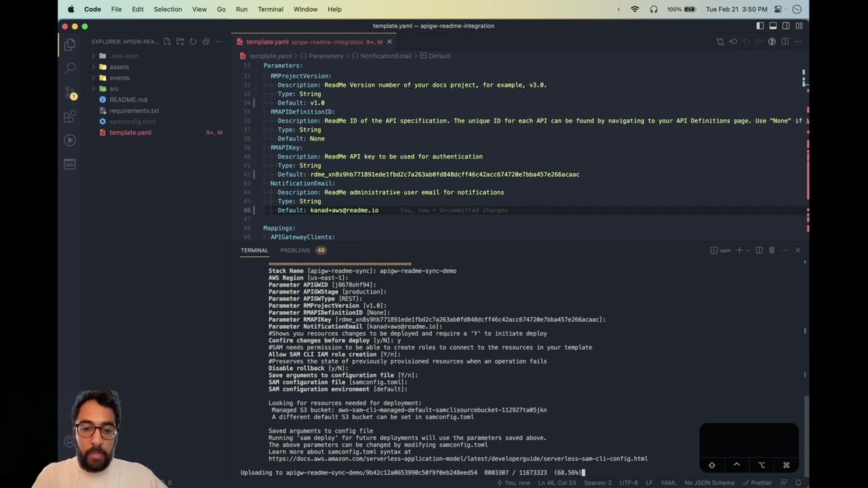Refresh the Explorer file tree

point(193,41)
